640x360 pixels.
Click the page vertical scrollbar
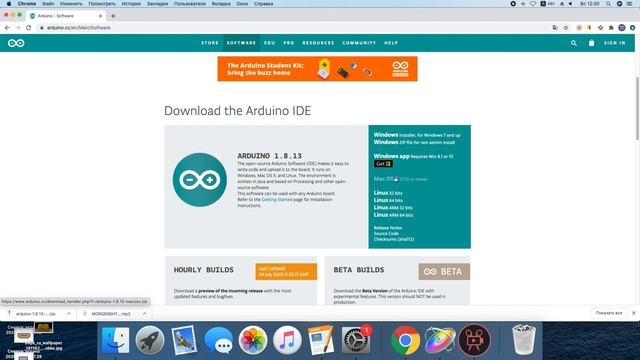point(637,109)
